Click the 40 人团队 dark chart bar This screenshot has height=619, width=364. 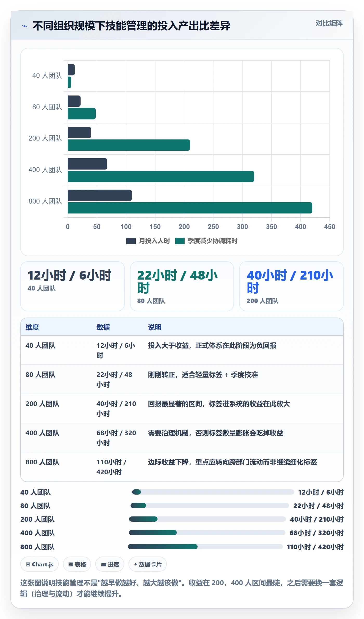tap(71, 70)
